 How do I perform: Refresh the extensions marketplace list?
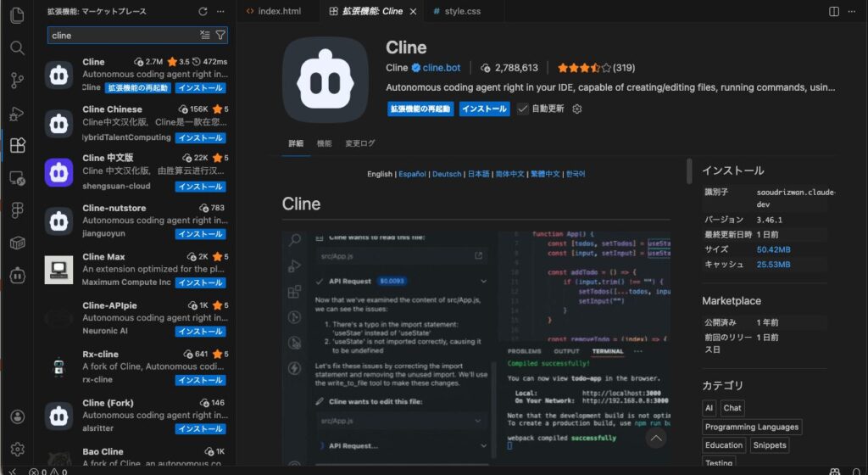(203, 12)
